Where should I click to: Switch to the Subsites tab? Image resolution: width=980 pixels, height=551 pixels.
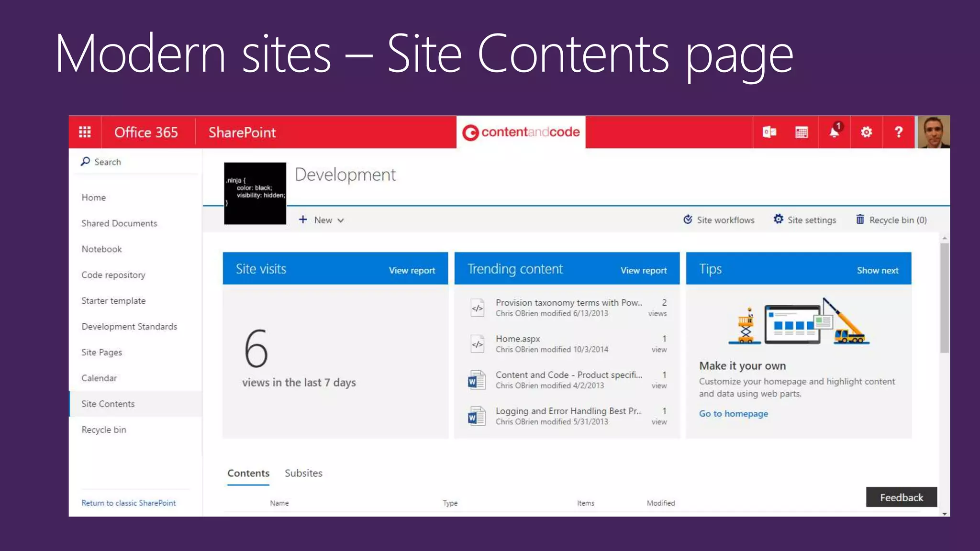coord(303,473)
